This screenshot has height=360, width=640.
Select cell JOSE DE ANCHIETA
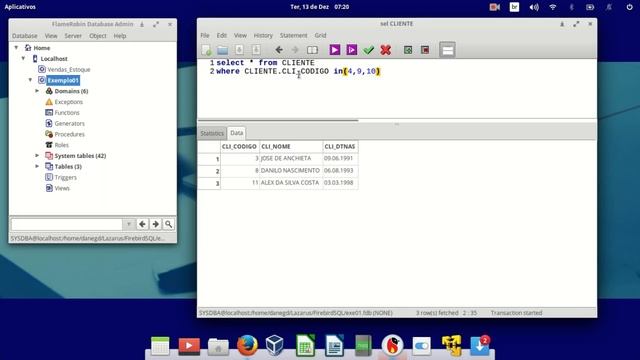291,158
